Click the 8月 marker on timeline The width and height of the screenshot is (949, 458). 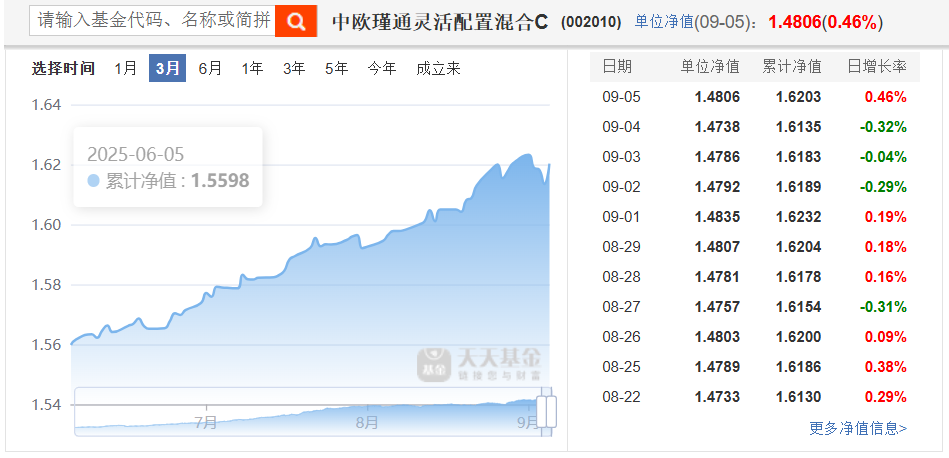367,421
